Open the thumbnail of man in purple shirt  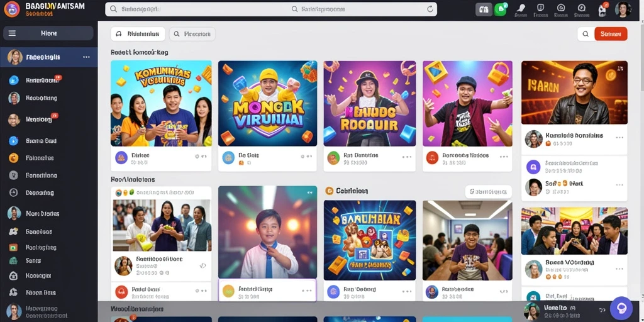[x=467, y=240]
